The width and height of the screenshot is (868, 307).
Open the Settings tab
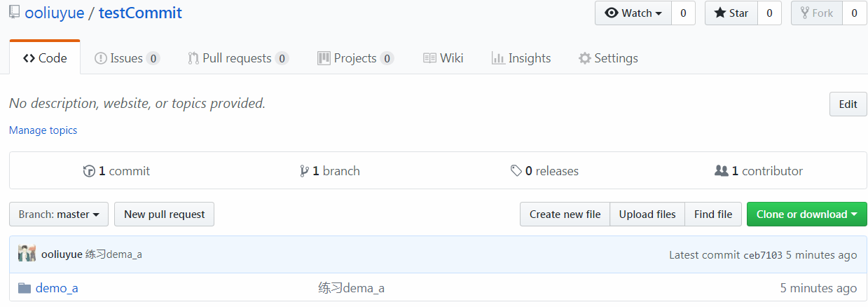608,58
